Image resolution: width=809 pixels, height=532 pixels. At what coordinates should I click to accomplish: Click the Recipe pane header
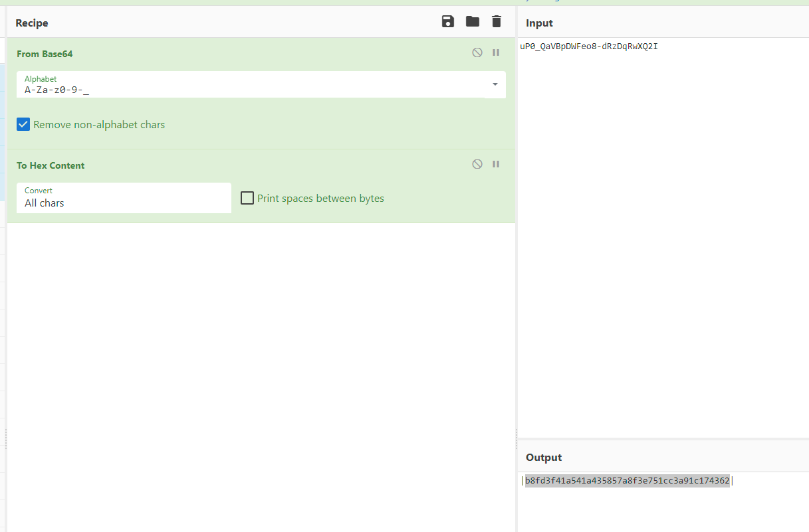(x=32, y=23)
